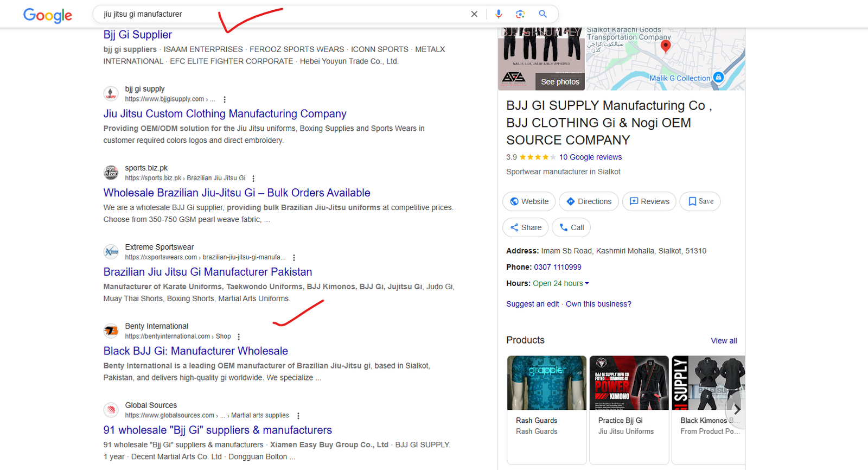Open options menu for Benty International result
Image resolution: width=868 pixels, height=470 pixels.
[239, 337]
